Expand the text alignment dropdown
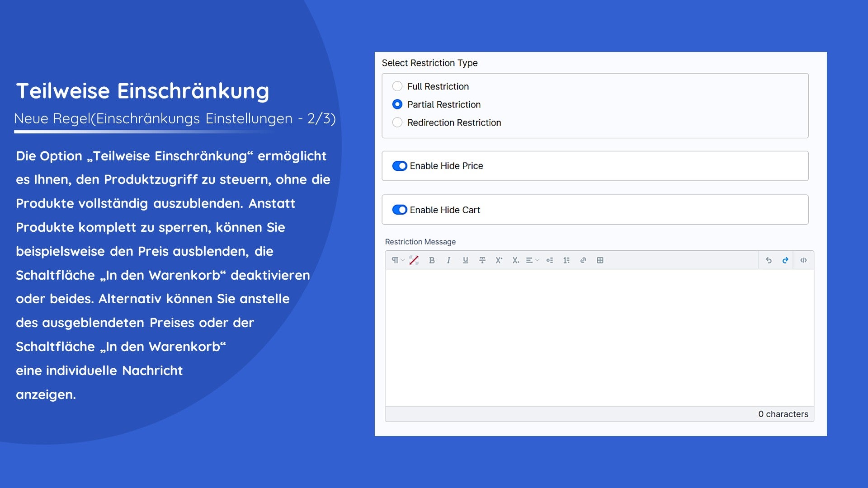This screenshot has width=868, height=488. coord(532,260)
